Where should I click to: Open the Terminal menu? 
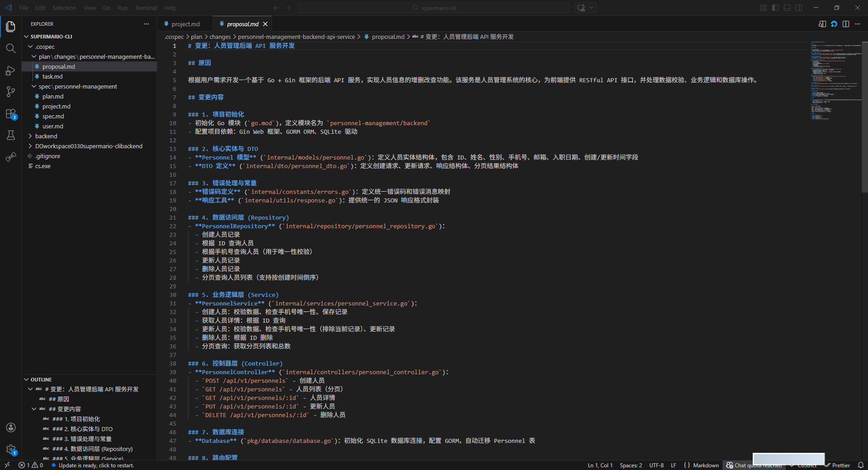[x=146, y=8]
